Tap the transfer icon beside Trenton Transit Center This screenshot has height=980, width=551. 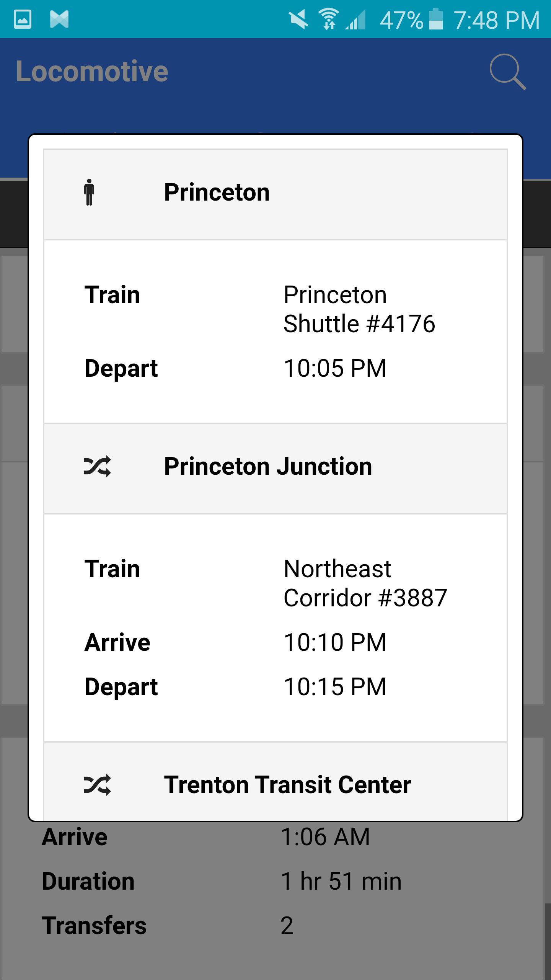coord(97,785)
